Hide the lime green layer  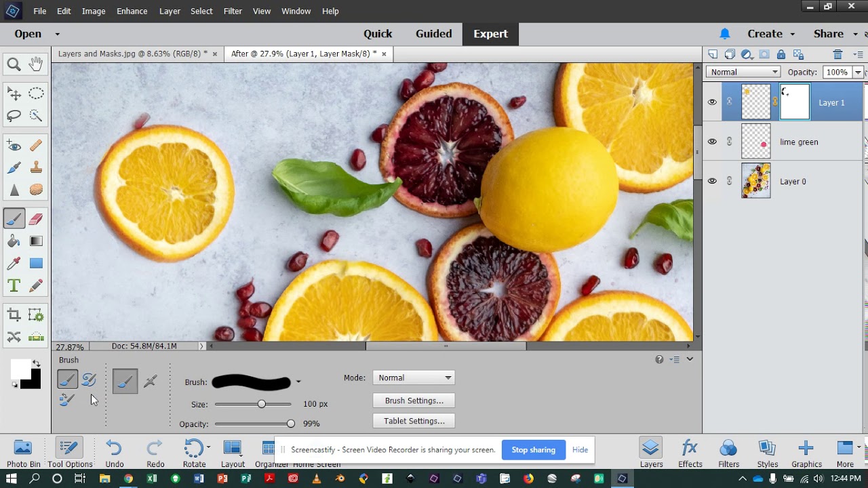pos(712,142)
